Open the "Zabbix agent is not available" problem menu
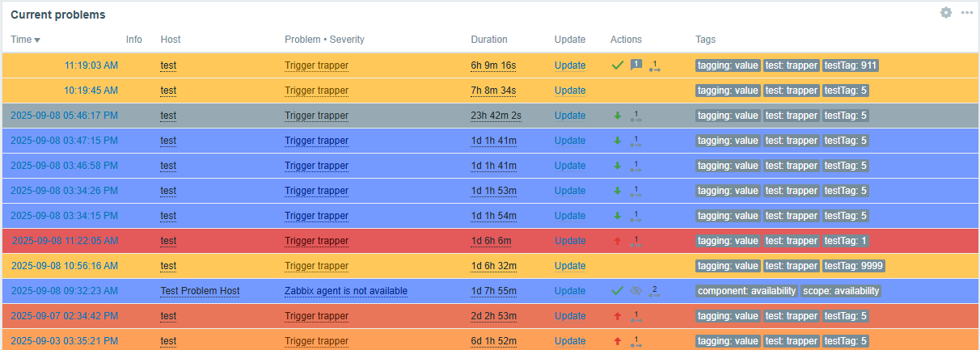980x350 pixels. coord(345,291)
